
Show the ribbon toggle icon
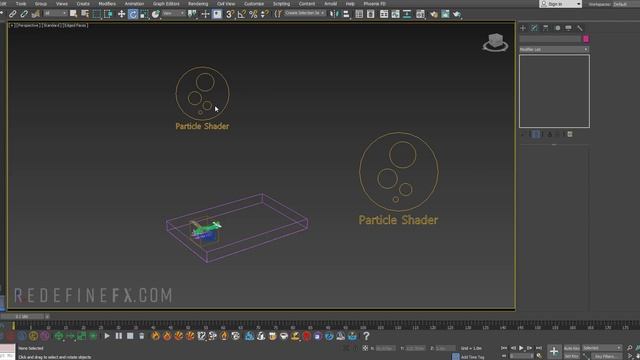click(x=384, y=14)
